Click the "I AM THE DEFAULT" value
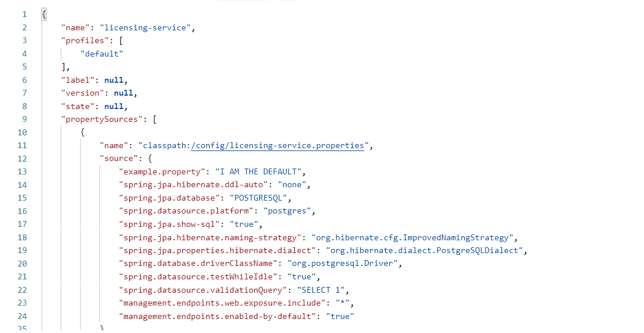The height and width of the screenshot is (333, 644). (x=258, y=172)
